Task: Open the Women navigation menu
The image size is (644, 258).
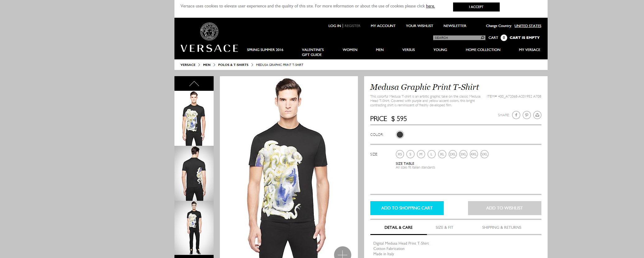Action: click(x=350, y=50)
